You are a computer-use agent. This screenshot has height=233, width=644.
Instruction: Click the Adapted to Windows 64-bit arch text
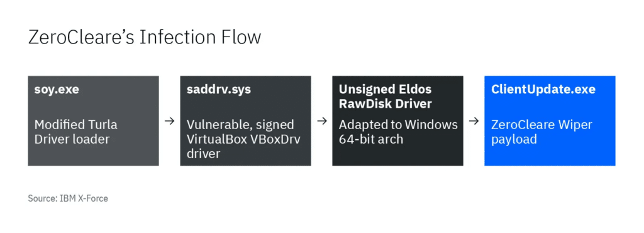point(398,132)
